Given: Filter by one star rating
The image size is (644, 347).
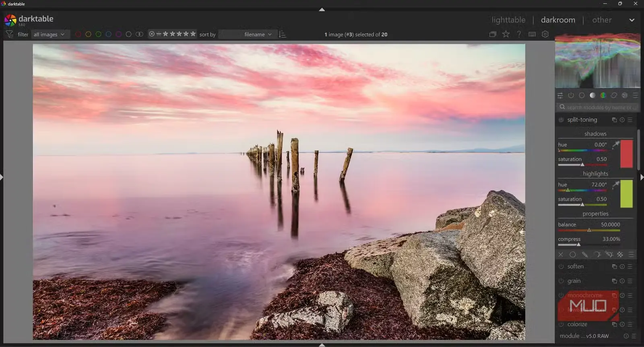Looking at the screenshot, I should [165, 34].
